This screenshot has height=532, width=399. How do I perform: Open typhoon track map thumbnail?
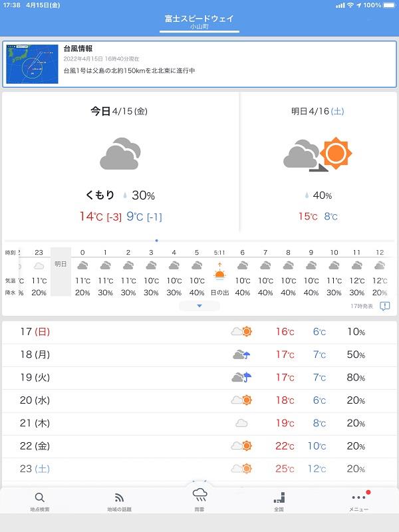(33, 64)
